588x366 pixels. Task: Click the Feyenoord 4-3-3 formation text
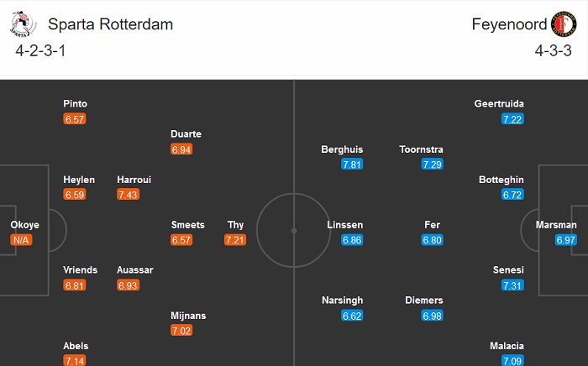point(552,50)
